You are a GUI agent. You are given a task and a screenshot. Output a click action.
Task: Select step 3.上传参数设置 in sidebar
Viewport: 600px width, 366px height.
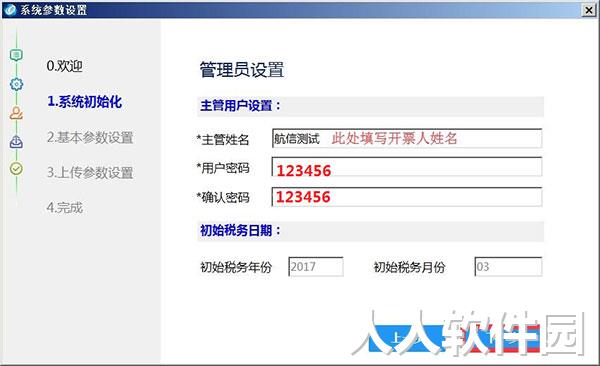coord(90,172)
